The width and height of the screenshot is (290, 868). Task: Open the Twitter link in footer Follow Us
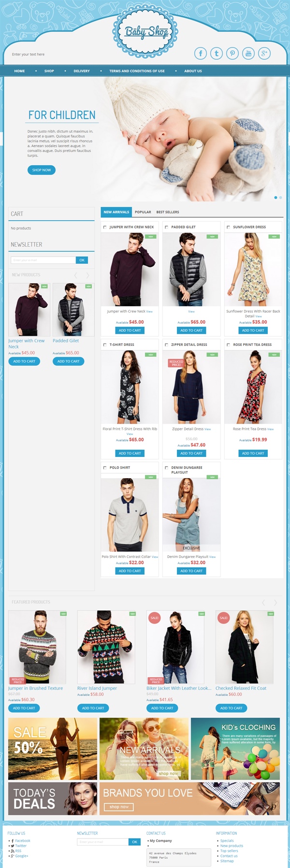[x=21, y=846]
